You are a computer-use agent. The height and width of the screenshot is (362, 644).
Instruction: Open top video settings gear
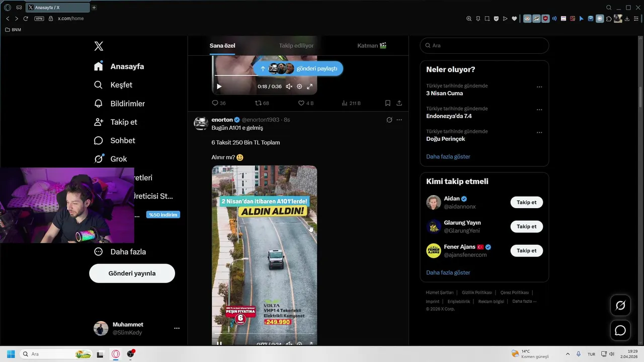299,86
